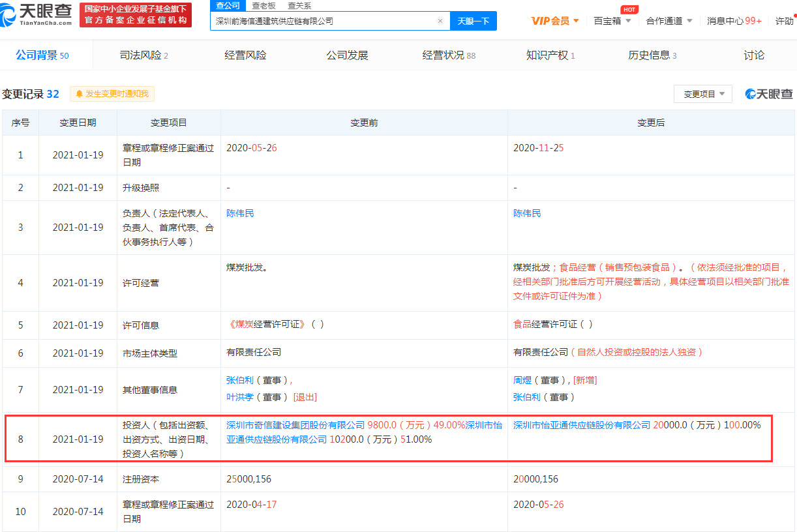797x532 pixels.
Task: Click the 其他董事信息 row item
Action: pyautogui.click(x=150, y=390)
